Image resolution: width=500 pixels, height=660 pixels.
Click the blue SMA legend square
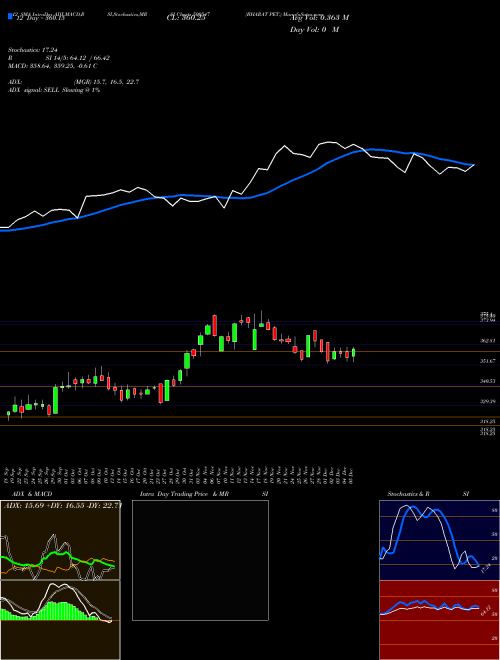click(x=10, y=16)
